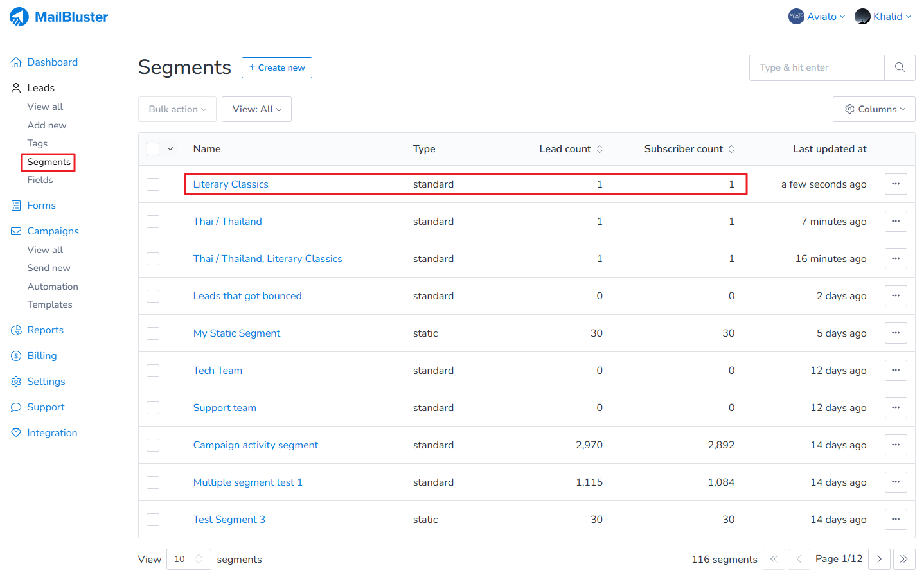Open Tags in the Leads menu
Image resolution: width=924 pixels, height=582 pixels.
37,143
